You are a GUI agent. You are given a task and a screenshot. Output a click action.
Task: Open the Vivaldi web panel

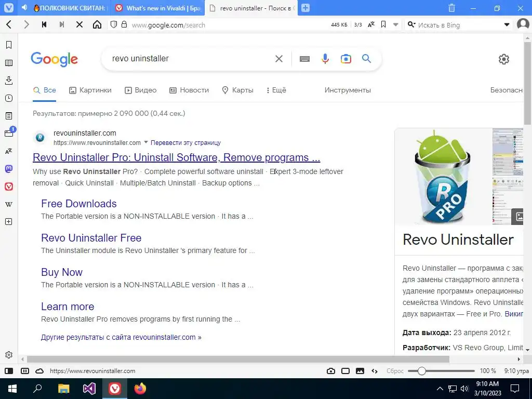pos(9,187)
